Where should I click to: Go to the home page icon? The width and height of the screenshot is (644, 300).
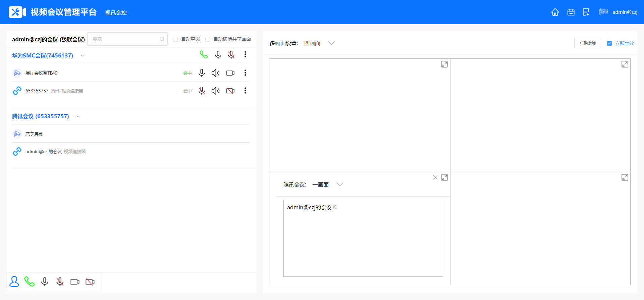coord(555,12)
